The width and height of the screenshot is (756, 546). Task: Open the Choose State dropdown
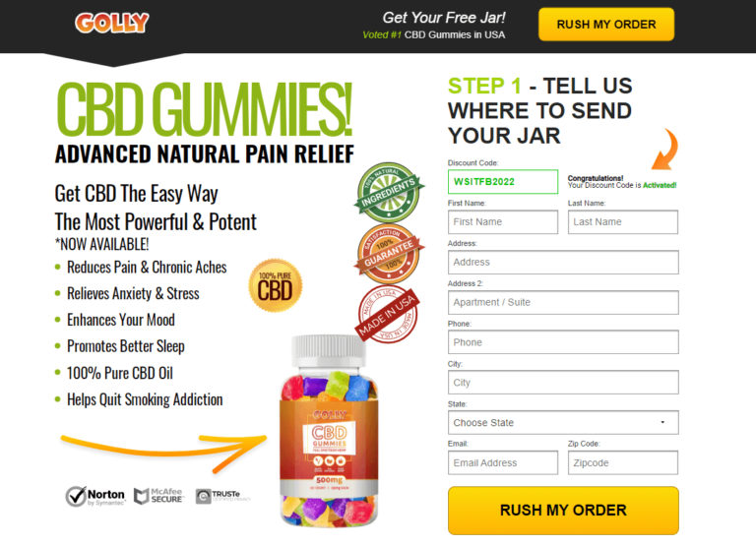tap(563, 423)
